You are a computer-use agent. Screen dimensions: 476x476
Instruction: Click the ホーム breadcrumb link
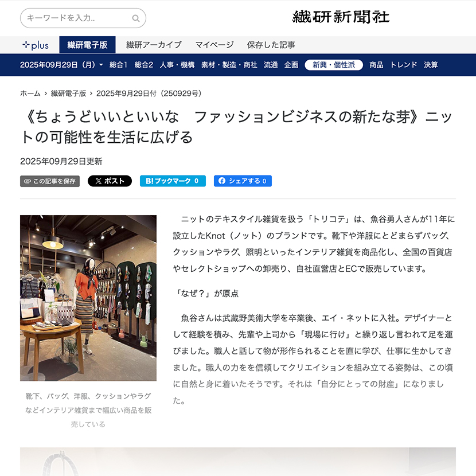click(30, 93)
